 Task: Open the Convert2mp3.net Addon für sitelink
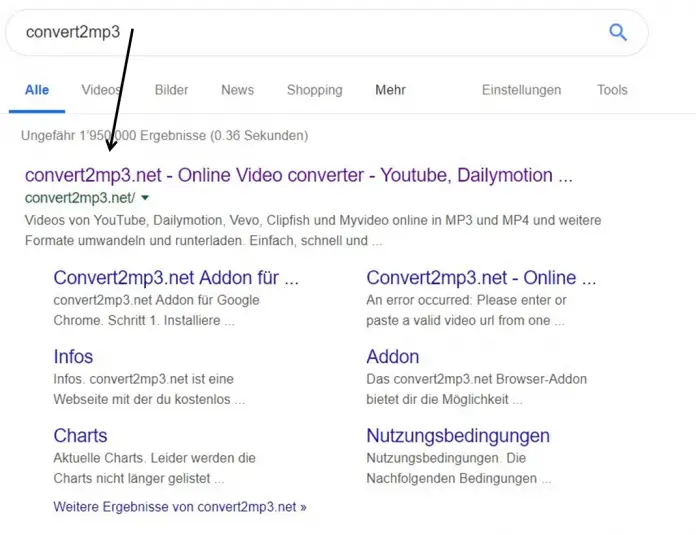[176, 278]
